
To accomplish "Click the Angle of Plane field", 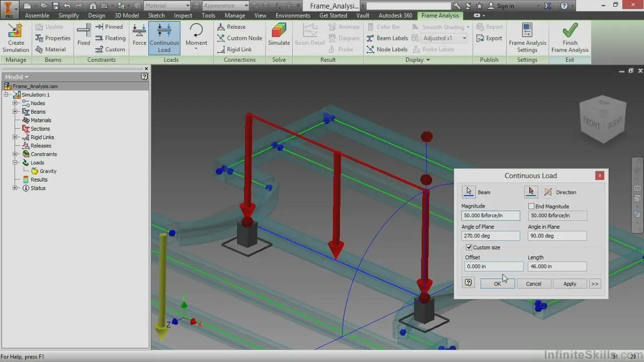I will tap(491, 236).
